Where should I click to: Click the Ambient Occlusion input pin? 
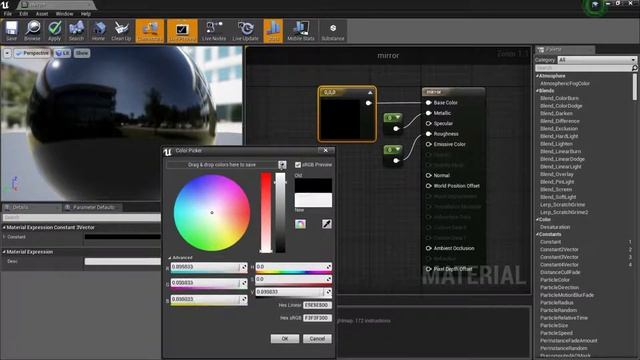point(429,248)
